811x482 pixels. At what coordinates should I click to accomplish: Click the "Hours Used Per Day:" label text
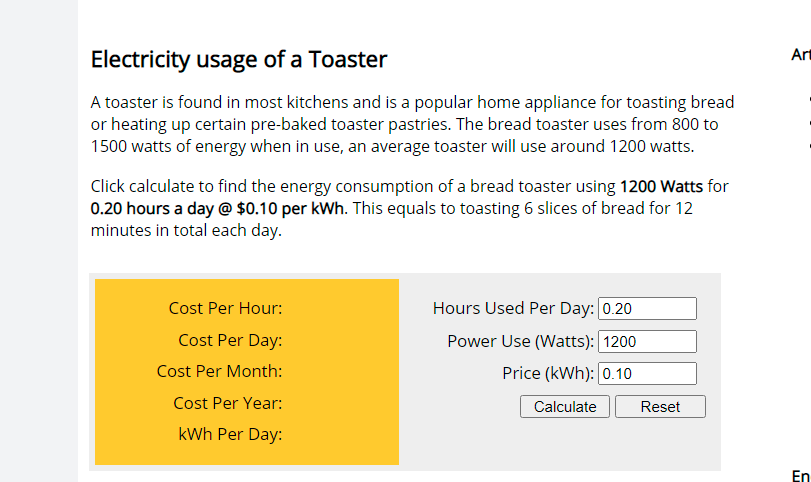tap(513, 308)
